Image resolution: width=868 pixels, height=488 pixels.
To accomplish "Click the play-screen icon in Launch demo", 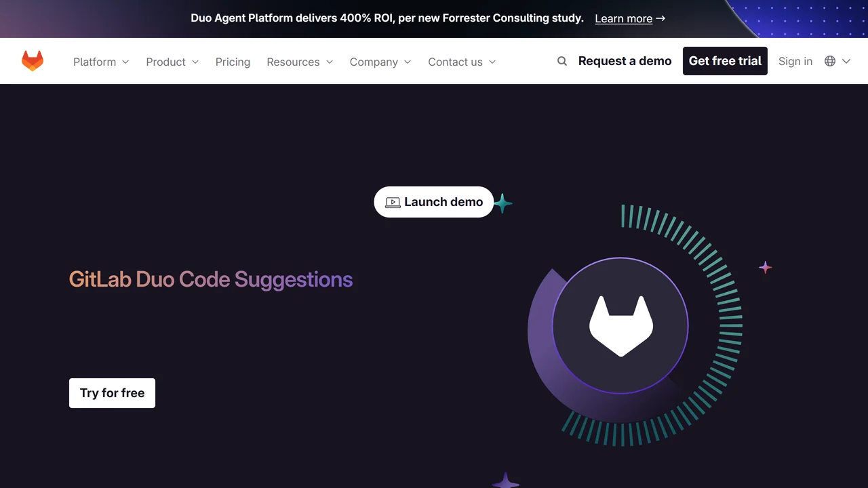I will click(393, 202).
